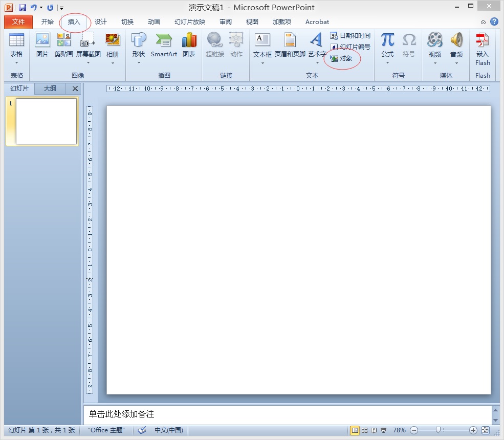Toggle slide sorter view in the status bar
The height and width of the screenshot is (440, 504).
coord(364,430)
